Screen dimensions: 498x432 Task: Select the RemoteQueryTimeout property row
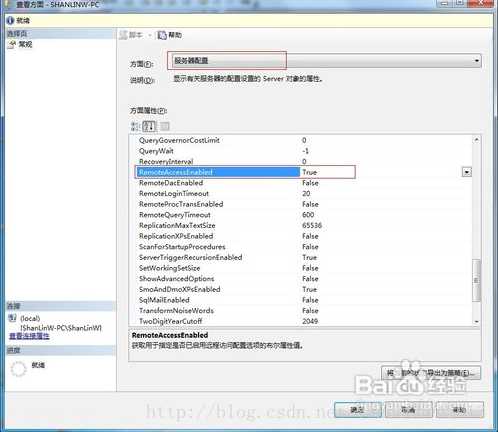point(301,215)
